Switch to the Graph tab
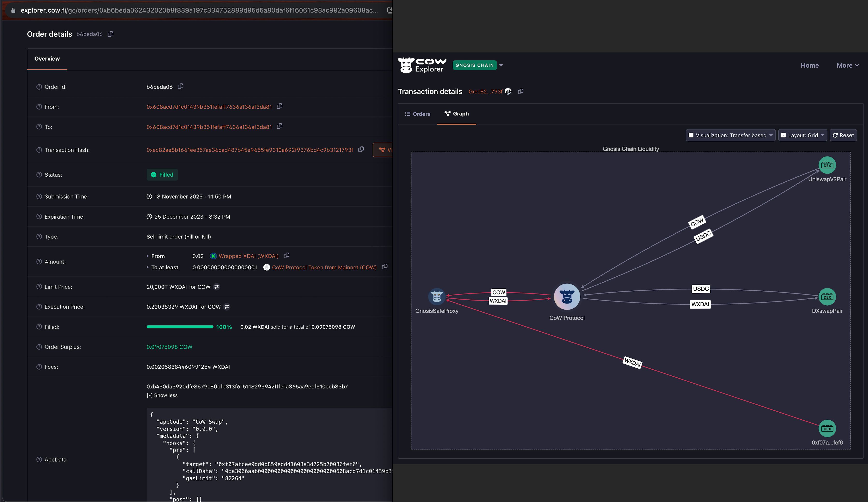868x502 pixels. click(x=457, y=114)
